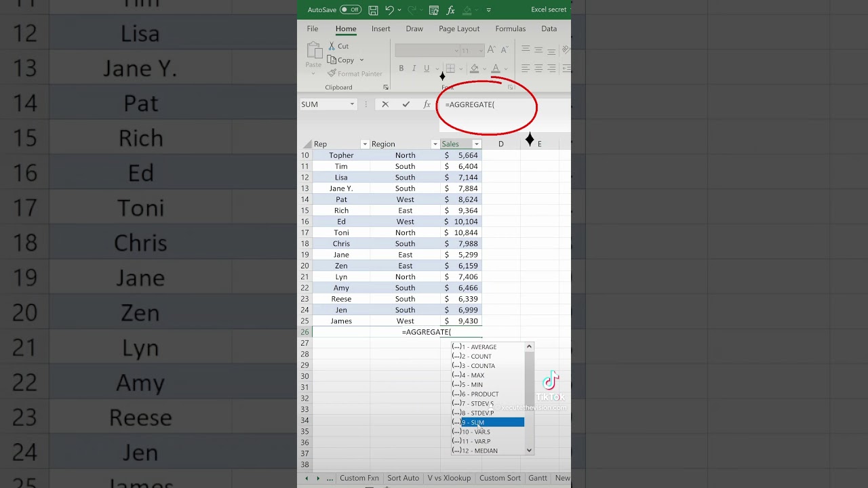The width and height of the screenshot is (868, 488).
Task: Switch to the Home ribbon tab
Action: (346, 28)
